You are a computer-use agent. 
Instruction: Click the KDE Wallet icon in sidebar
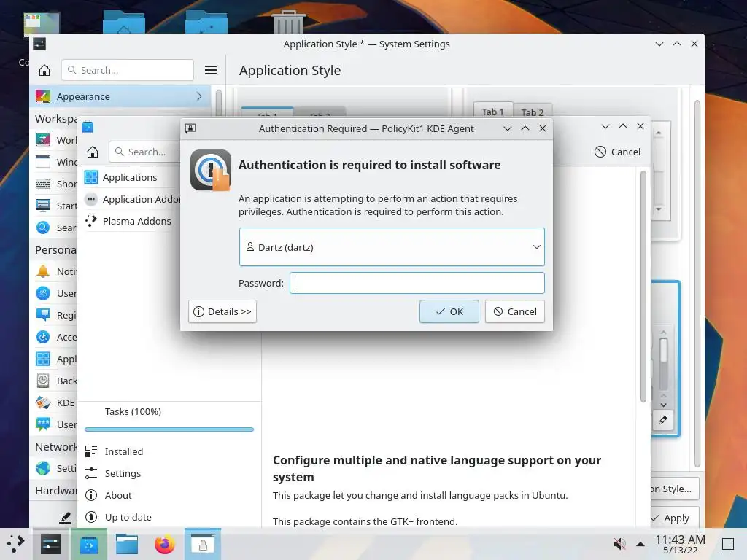43,402
